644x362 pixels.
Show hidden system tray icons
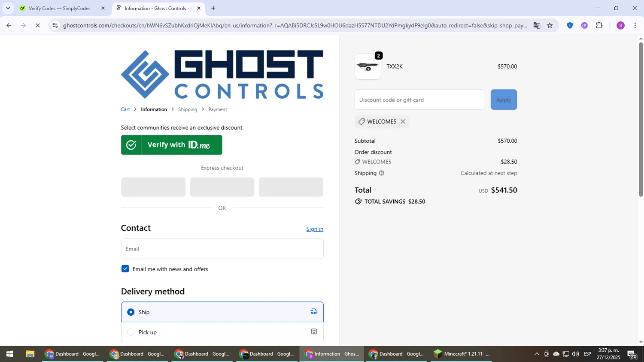coord(536,354)
